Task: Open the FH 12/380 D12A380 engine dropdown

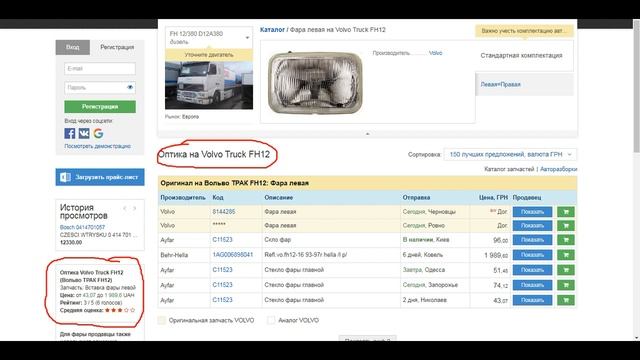Action: tap(209, 38)
